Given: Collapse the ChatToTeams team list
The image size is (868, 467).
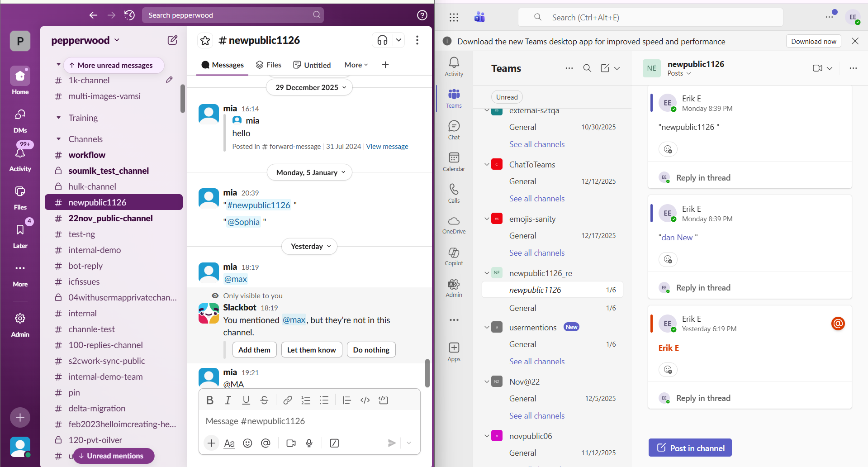Looking at the screenshot, I should tap(487, 164).
